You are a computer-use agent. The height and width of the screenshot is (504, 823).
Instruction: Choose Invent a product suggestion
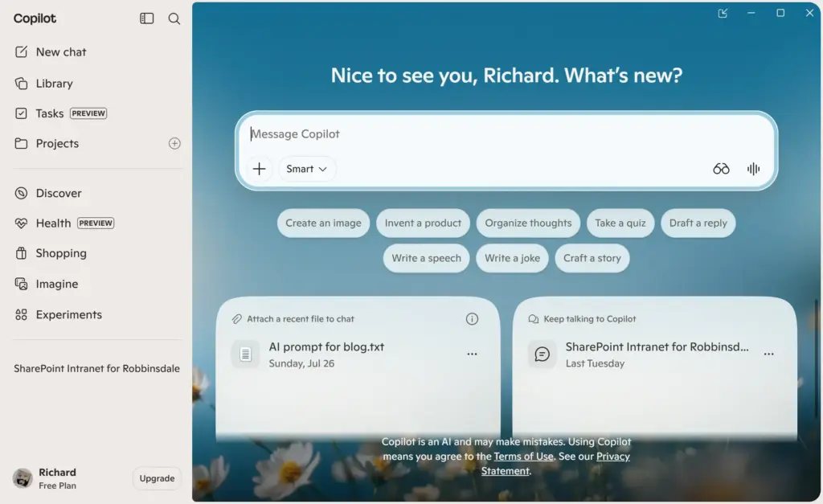(x=423, y=223)
